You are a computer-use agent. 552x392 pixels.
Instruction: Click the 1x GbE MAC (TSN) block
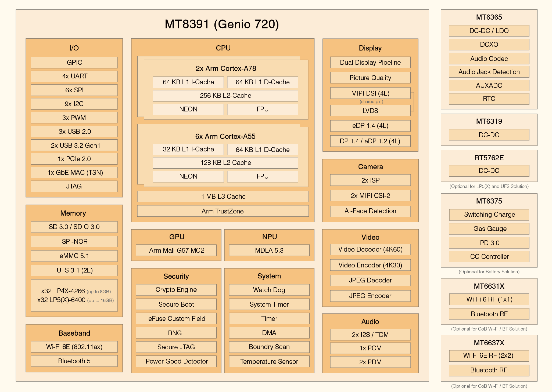(74, 173)
